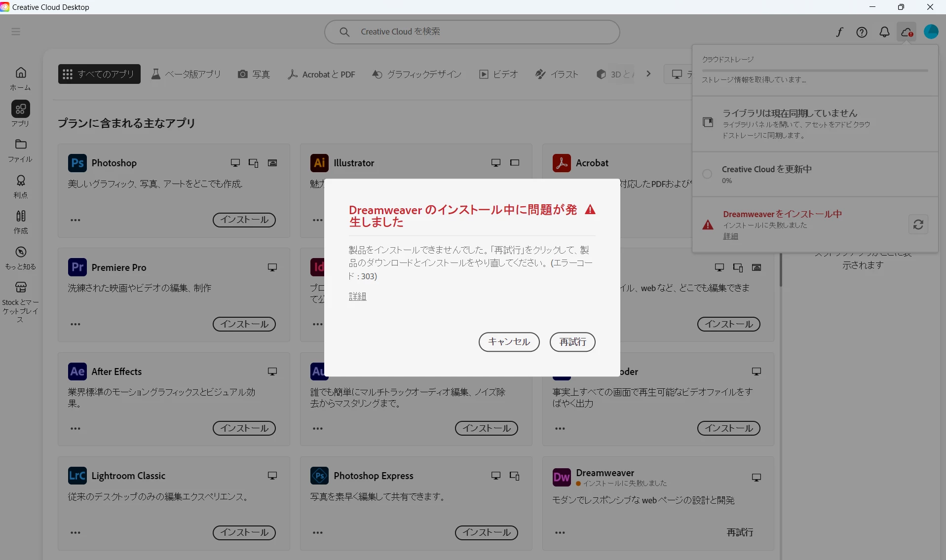Click the Photoshop web platform icon

point(272,163)
